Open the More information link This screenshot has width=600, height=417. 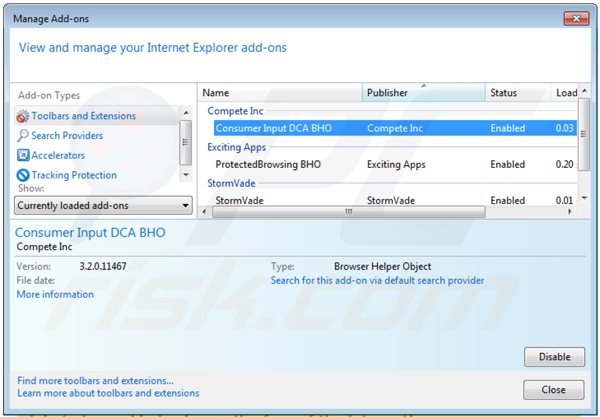click(55, 294)
